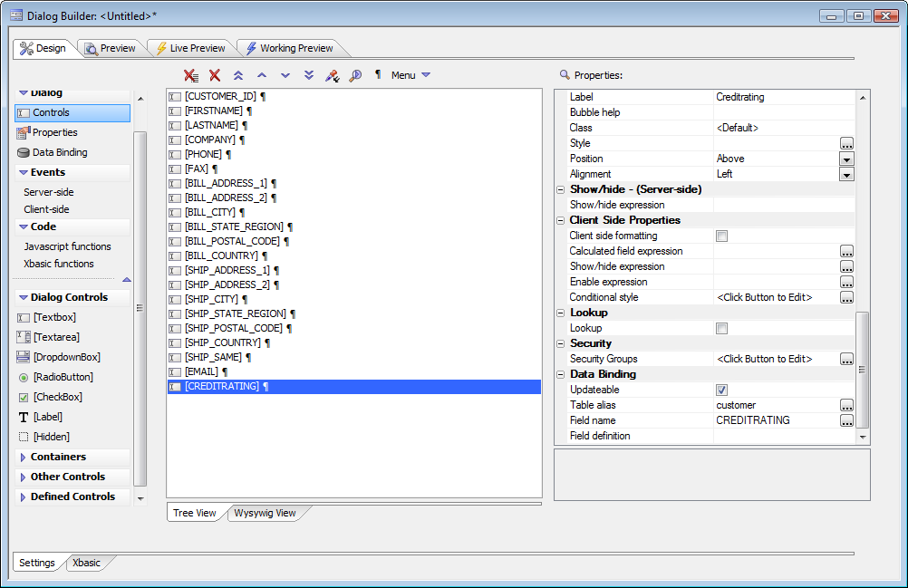Screen dimensions: 908x588
Task: Click Calculated field expression ellipsis button
Action: point(846,251)
